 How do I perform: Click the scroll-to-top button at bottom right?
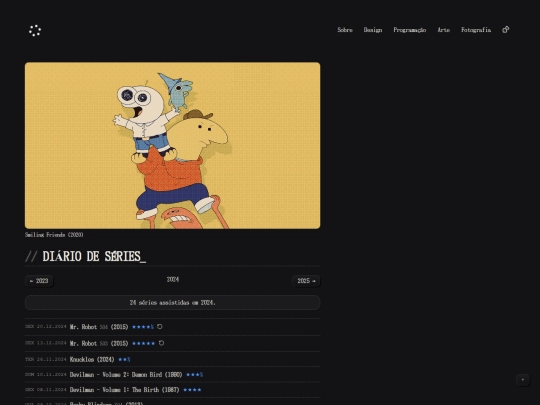[x=523, y=380]
